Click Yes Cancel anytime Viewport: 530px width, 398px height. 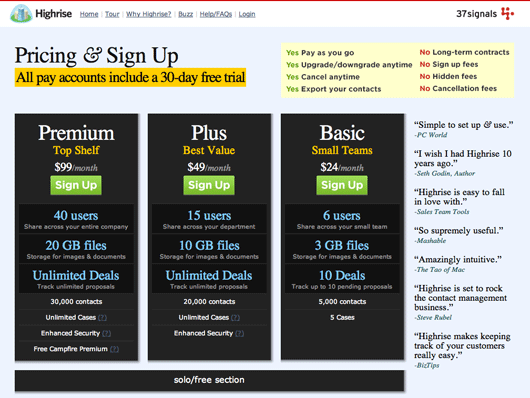coord(323,77)
